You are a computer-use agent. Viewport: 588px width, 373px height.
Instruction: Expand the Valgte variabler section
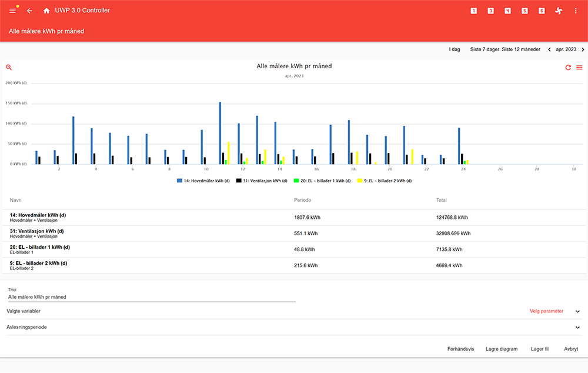(577, 311)
